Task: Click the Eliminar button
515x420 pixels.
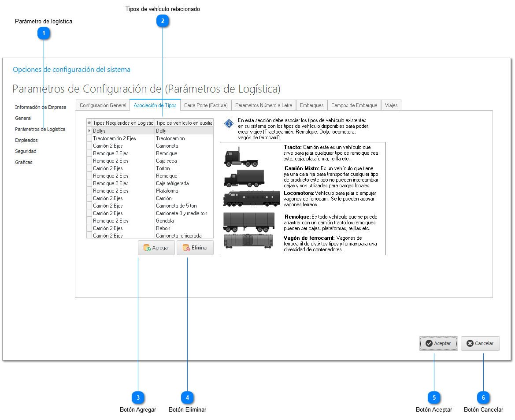Action: [x=195, y=248]
